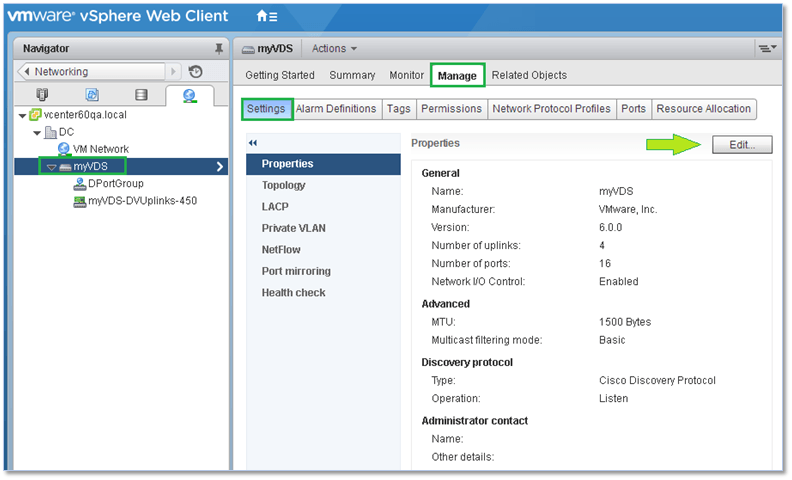
Task: Switch to Hosts and Clusters view icon
Action: click(42, 94)
